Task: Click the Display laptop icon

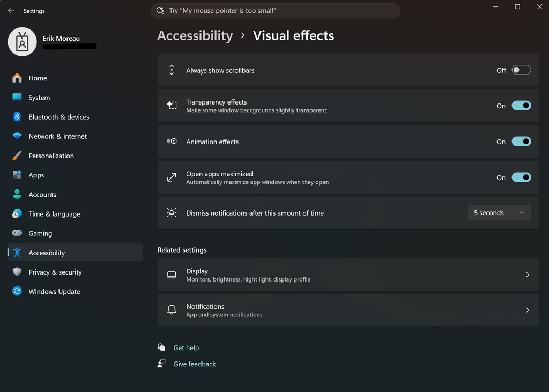Action: [x=172, y=275]
